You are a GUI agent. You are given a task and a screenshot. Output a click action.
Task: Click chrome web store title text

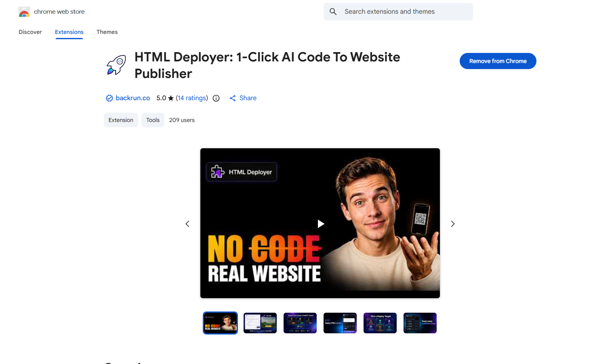click(59, 12)
